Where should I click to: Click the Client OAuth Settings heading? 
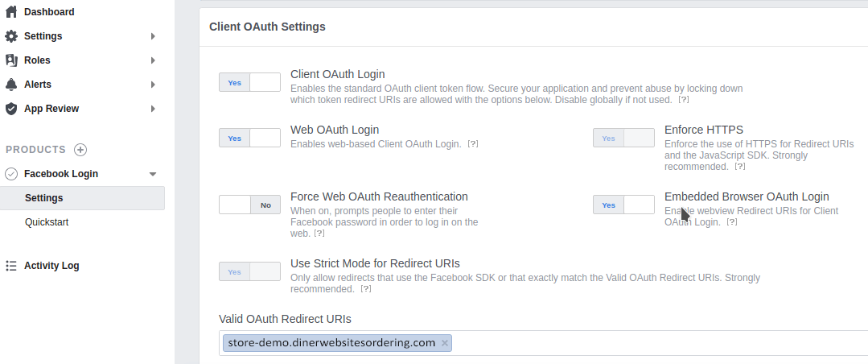(267, 27)
